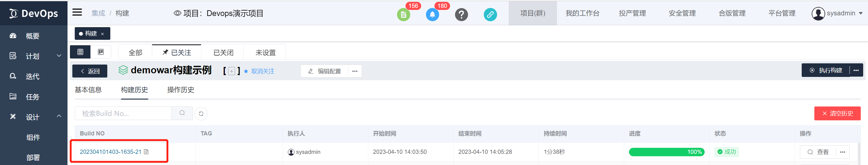Switch to list view icon
868x165 pixels.
click(x=80, y=52)
